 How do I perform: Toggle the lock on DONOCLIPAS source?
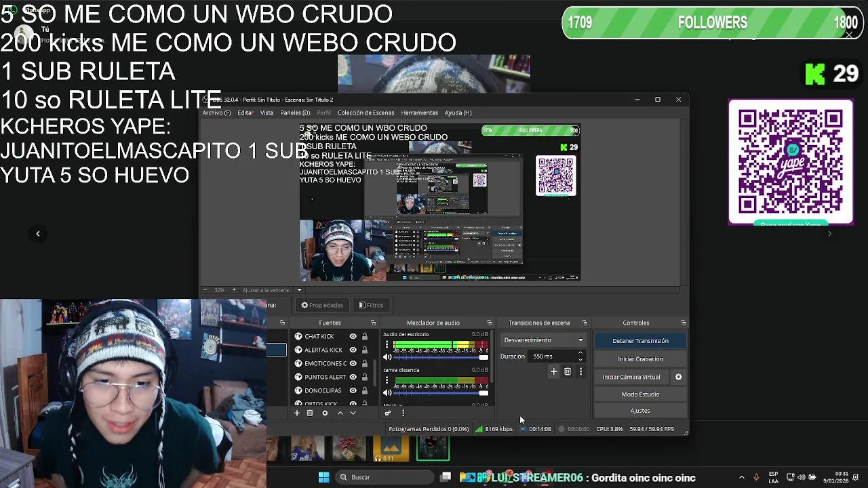click(x=364, y=390)
